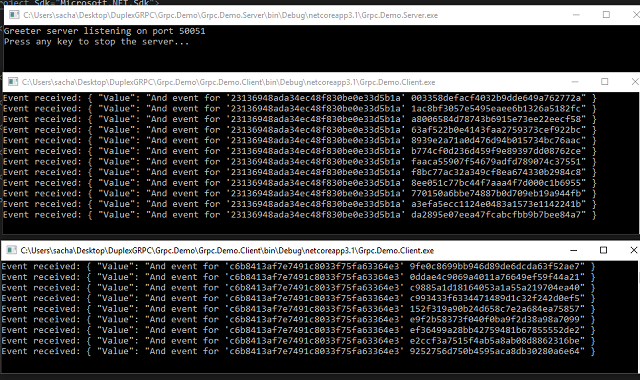Click the lower Grpc.Demo.Client console icon
Viewport: 640px width, 380px height.
pyautogui.click(x=12, y=250)
